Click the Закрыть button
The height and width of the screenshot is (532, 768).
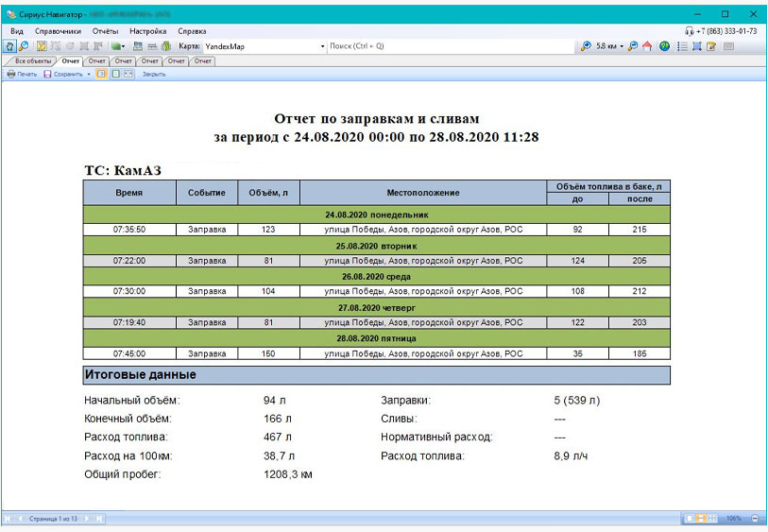point(154,74)
